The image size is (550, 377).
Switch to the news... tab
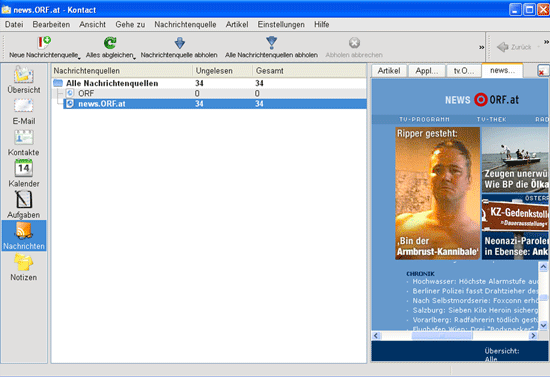(x=502, y=70)
